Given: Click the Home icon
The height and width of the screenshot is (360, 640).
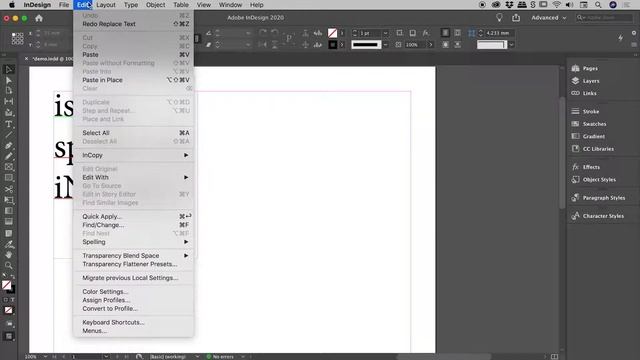Looking at the screenshot, I should click(39, 18).
